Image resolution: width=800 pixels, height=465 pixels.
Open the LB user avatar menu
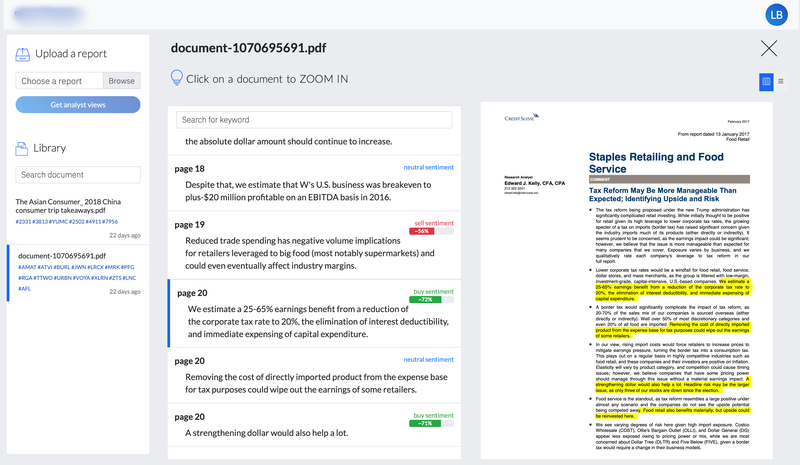coord(777,15)
